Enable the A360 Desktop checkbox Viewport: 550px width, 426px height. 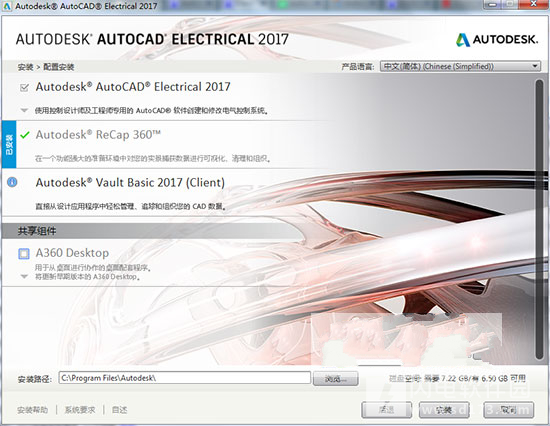click(x=24, y=253)
